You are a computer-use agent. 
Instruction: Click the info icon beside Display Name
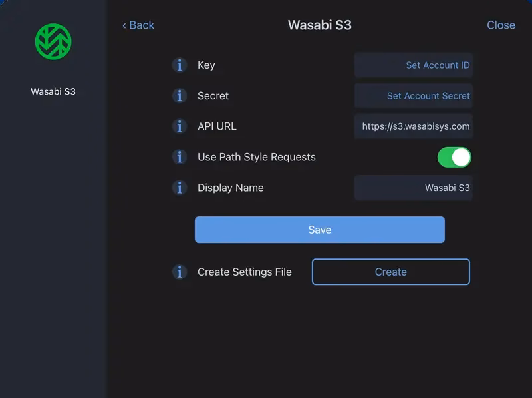pos(180,188)
